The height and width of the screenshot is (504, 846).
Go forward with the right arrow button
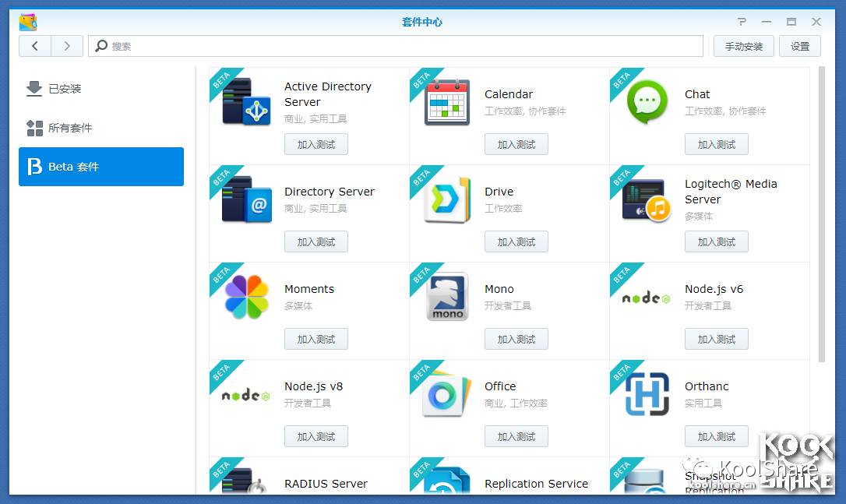click(x=67, y=46)
